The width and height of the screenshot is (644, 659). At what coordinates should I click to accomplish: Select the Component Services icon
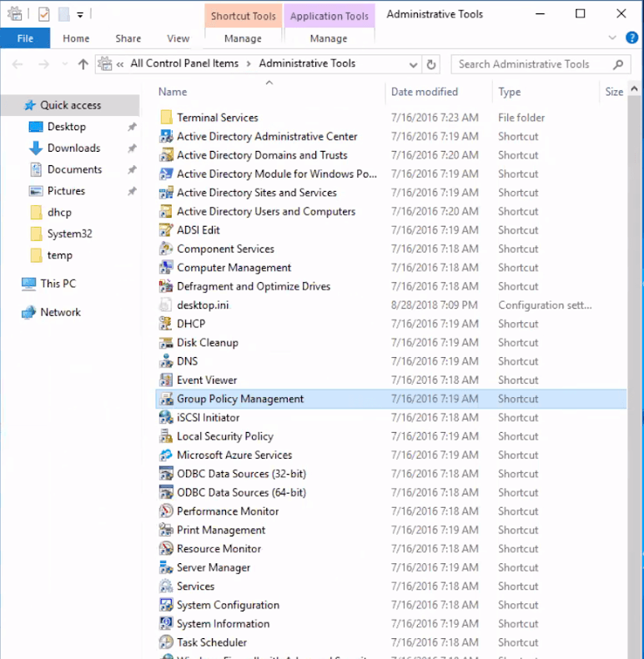[x=166, y=249]
